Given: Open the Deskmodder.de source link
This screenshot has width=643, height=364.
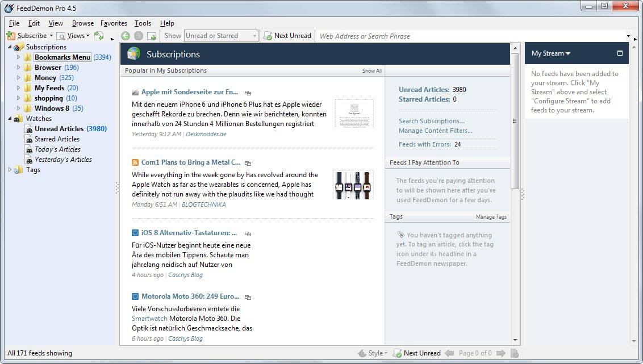Looking at the screenshot, I should pyautogui.click(x=206, y=134).
